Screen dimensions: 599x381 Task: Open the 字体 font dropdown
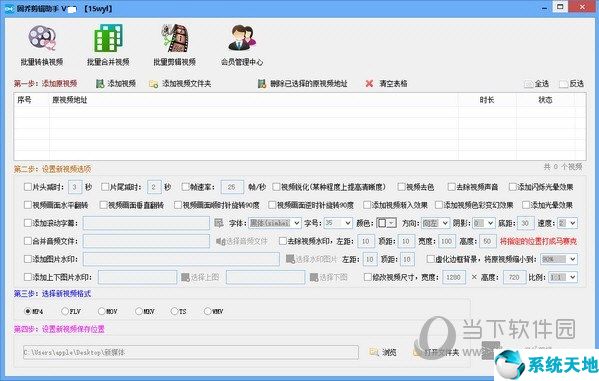tap(274, 223)
